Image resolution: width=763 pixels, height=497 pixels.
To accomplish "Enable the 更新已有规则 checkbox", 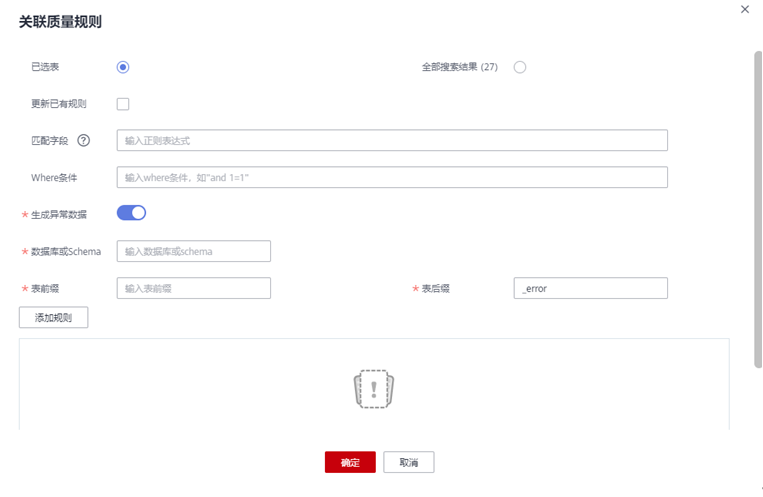I will (123, 104).
